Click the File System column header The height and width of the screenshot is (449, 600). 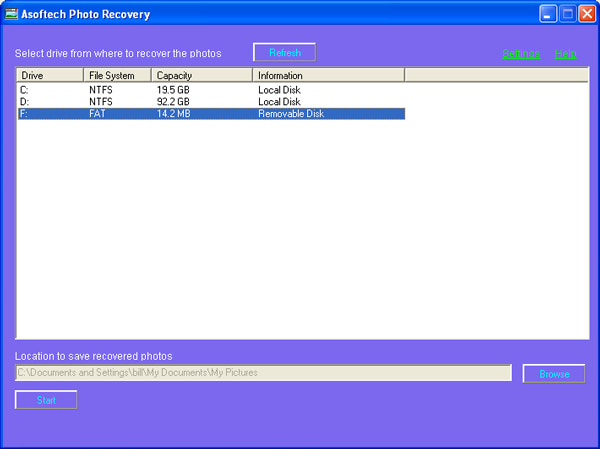(117, 75)
